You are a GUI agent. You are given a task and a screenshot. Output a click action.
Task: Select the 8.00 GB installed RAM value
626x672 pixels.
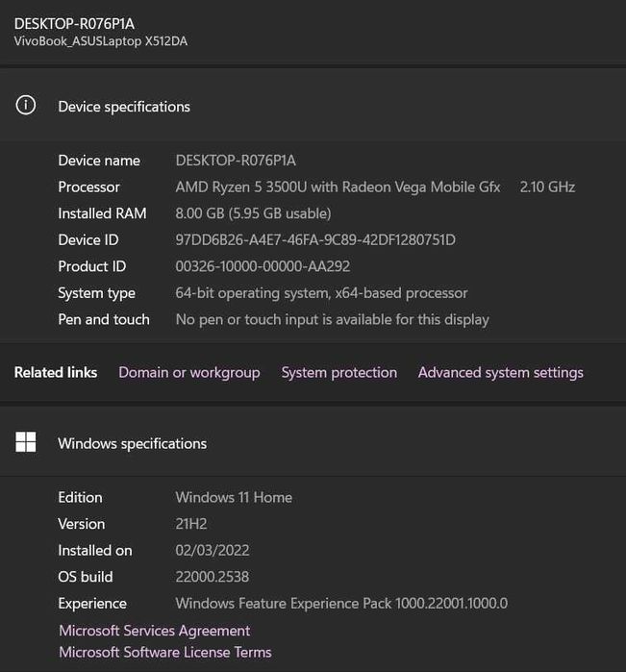(253, 213)
